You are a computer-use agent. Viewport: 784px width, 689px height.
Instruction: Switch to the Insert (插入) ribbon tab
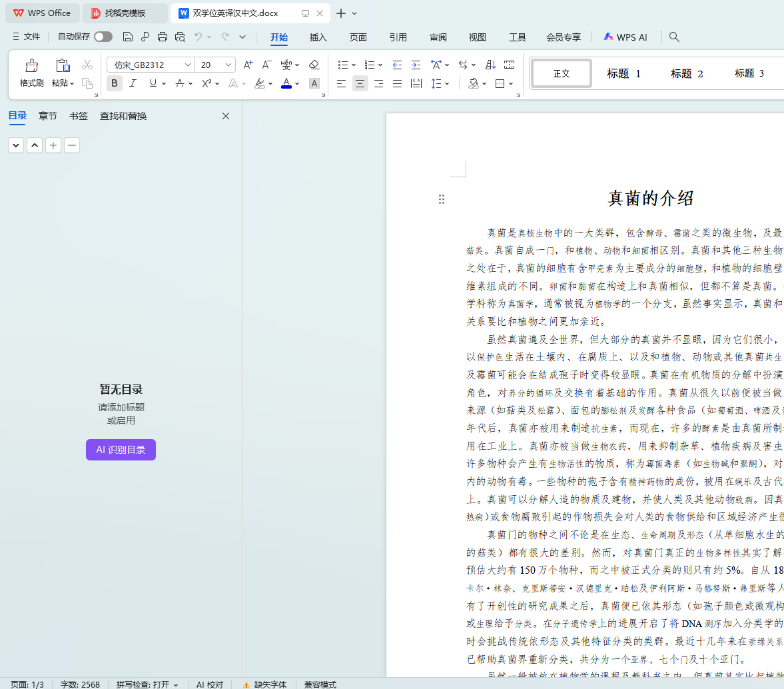tap(318, 37)
